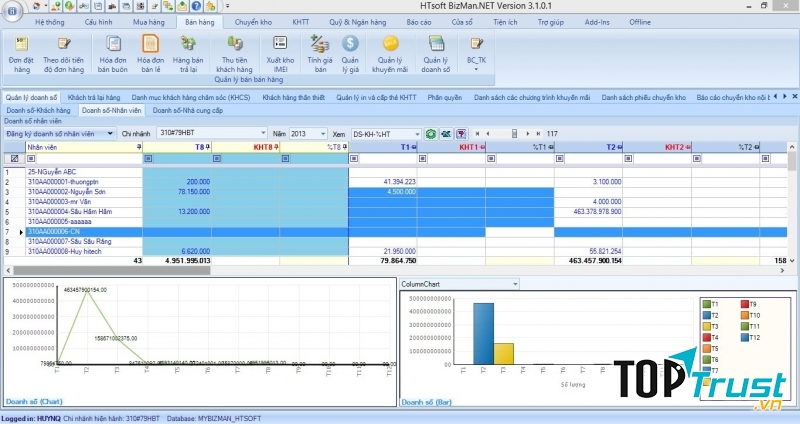
Task: Click the Năm year input field
Action: 304,134
